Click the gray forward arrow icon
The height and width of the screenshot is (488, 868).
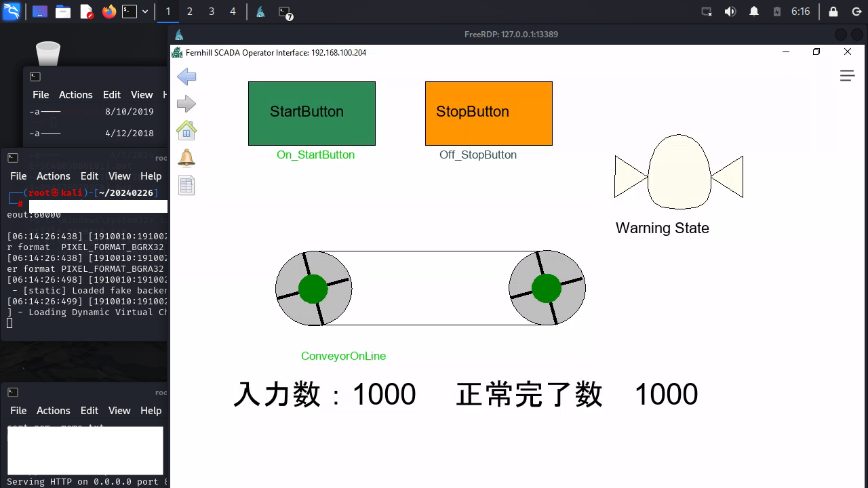(x=186, y=104)
